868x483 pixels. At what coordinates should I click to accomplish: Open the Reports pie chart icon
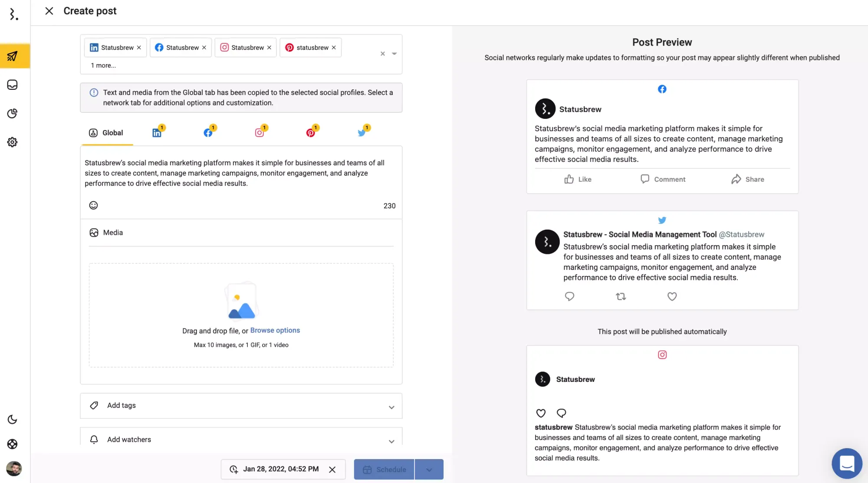click(x=13, y=113)
